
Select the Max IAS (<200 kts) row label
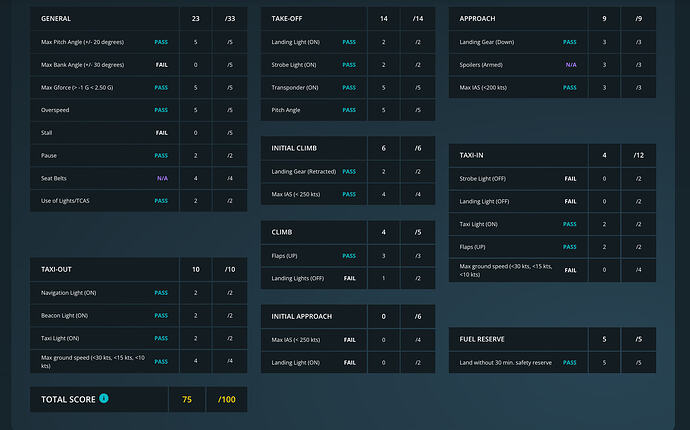pos(483,88)
